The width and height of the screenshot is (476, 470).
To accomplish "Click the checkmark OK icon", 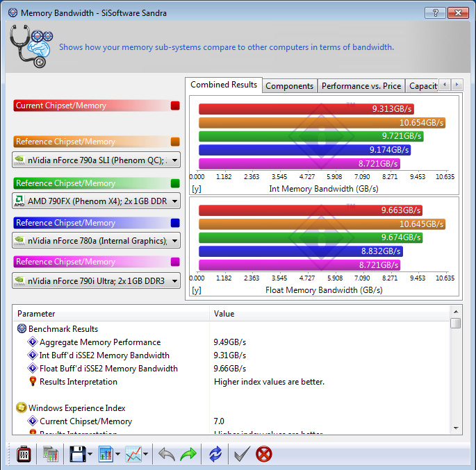I will (243, 454).
